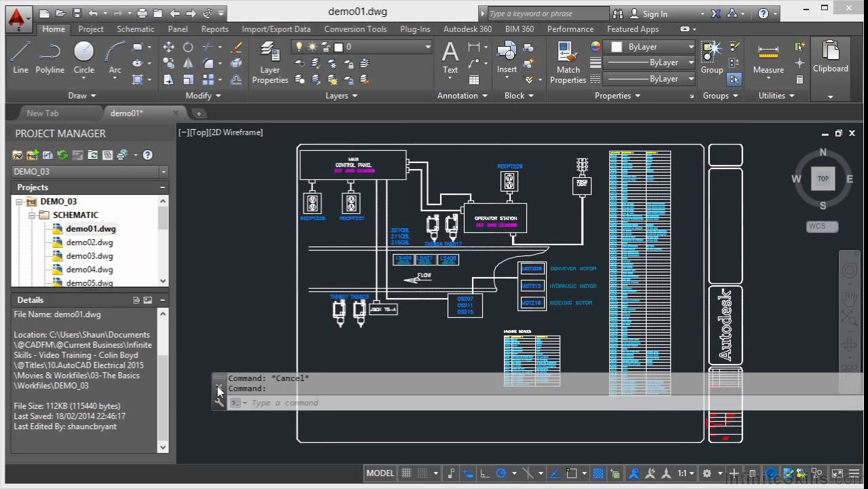Open the Project ribbon tab

click(90, 29)
